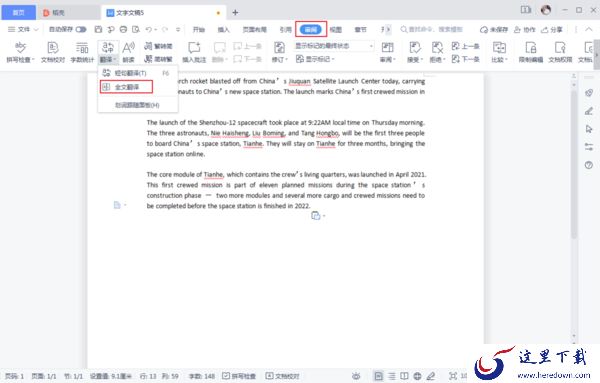Click the 文字文稿5 document tab
Image resolution: width=600 pixels, height=383 pixels.
(163, 13)
